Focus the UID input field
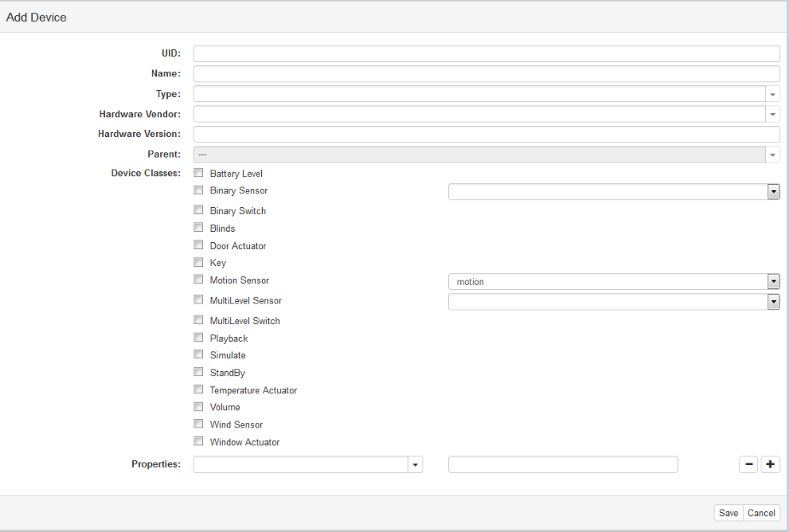 (486, 54)
